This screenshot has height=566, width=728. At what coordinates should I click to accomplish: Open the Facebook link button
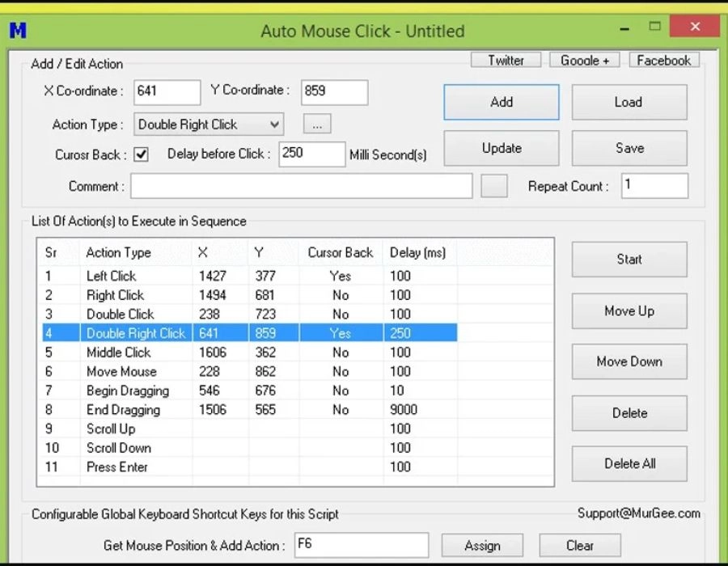(x=663, y=59)
